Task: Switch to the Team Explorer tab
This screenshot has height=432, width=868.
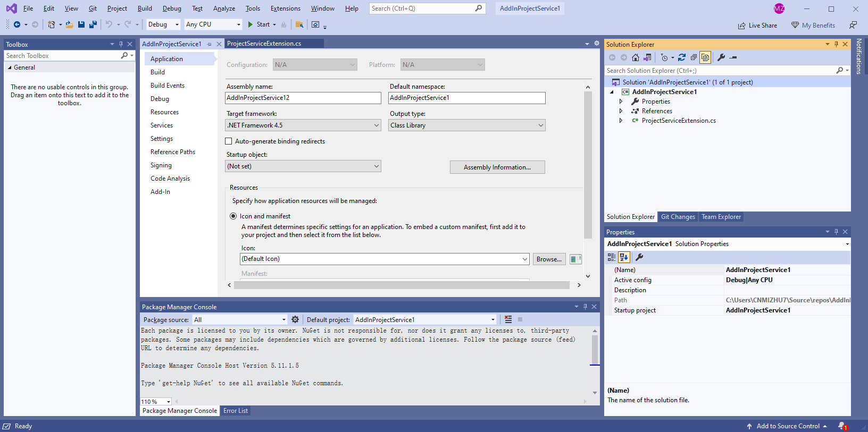Action: pyautogui.click(x=721, y=217)
